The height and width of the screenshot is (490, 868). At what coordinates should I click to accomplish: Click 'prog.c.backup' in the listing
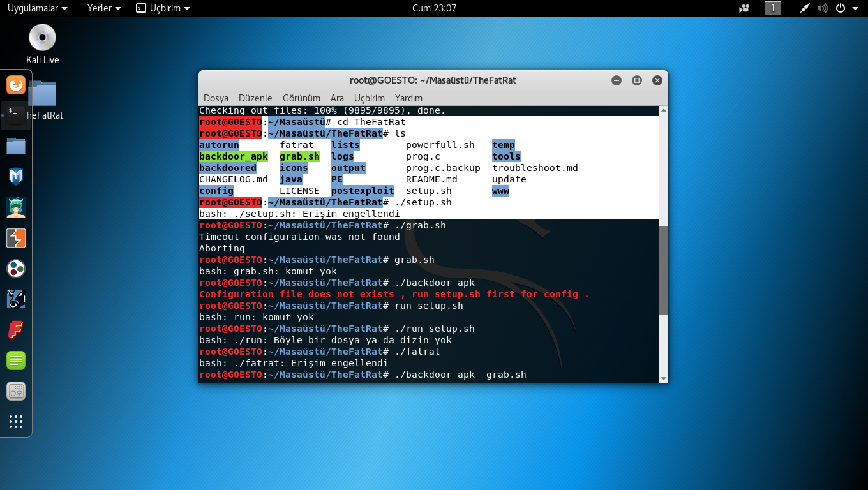[443, 168]
